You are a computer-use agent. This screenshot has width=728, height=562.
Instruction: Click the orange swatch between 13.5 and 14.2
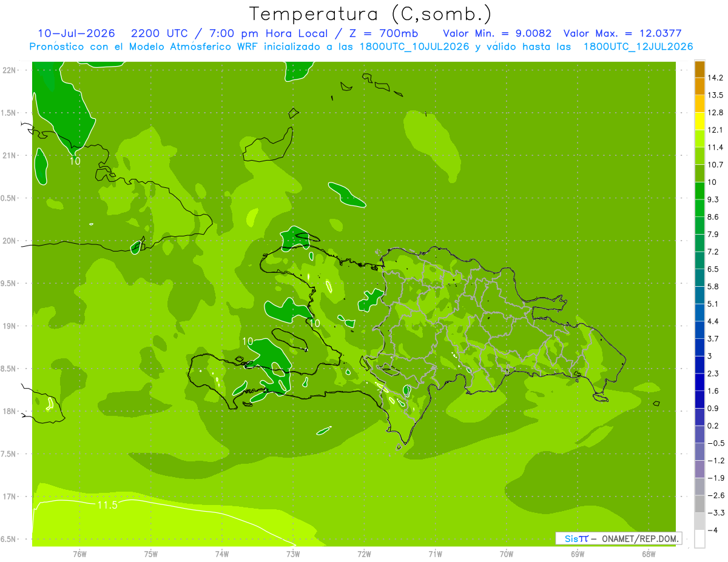(x=699, y=87)
